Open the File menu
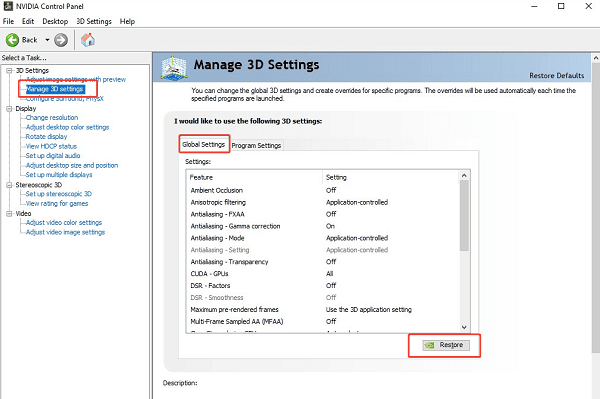 [8, 21]
